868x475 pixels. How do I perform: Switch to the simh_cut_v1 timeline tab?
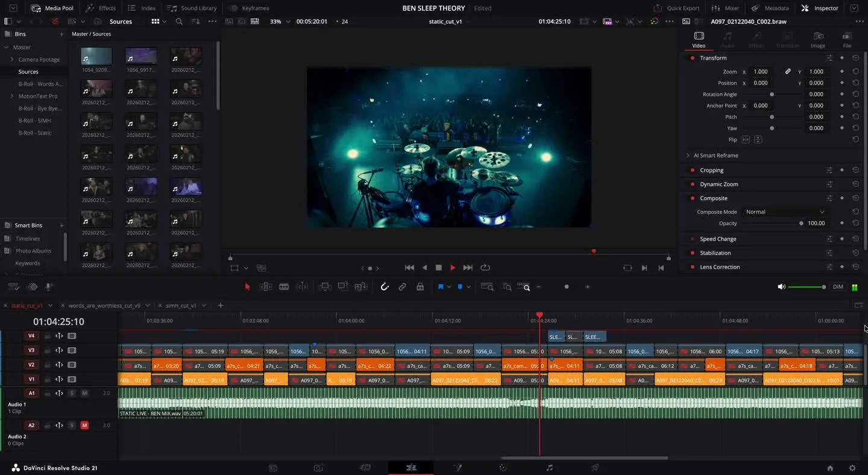click(x=181, y=306)
